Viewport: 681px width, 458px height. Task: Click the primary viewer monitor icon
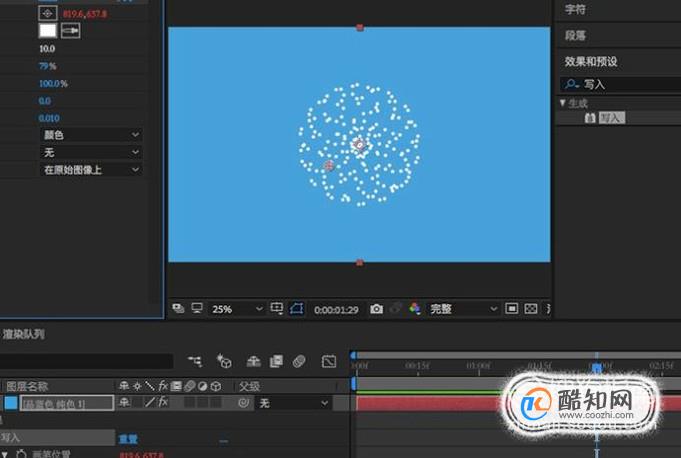(x=197, y=309)
